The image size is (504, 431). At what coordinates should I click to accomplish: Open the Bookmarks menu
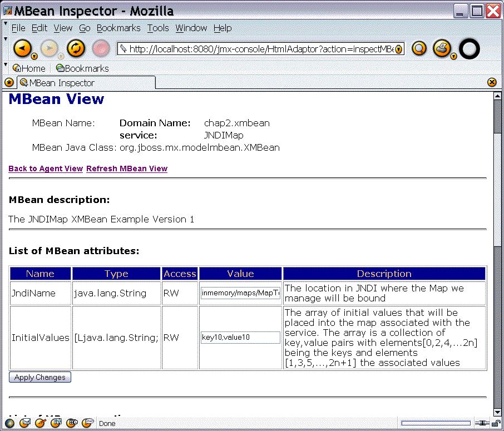pos(119,28)
